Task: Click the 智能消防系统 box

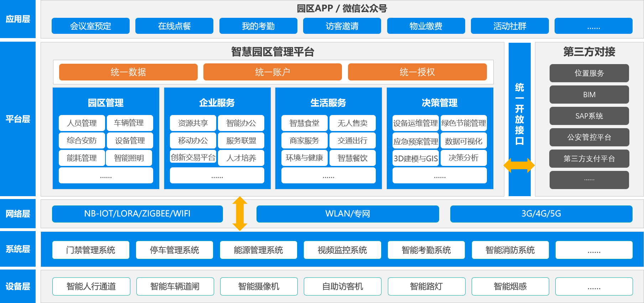Action: click(510, 250)
